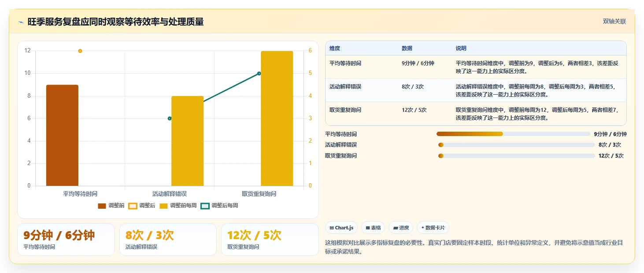Click the 维度 column header in the table

click(335, 48)
